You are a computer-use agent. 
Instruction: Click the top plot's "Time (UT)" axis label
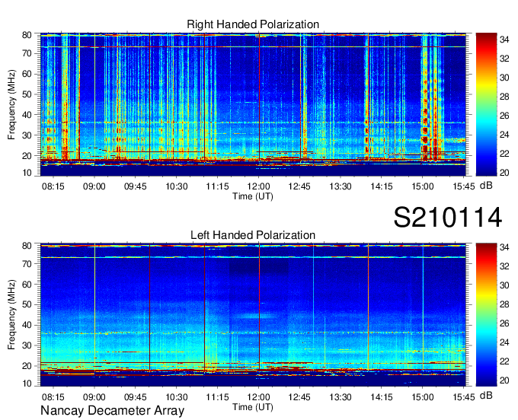click(x=253, y=196)
